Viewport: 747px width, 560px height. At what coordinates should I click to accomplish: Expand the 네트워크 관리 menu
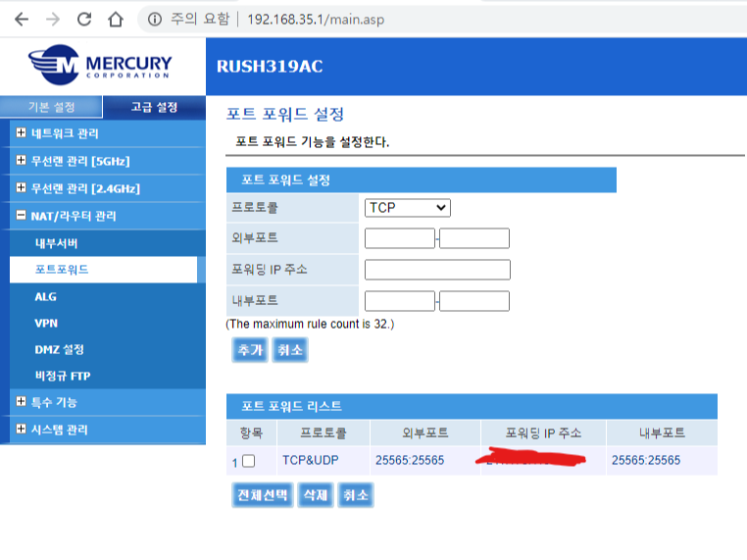coord(21,132)
